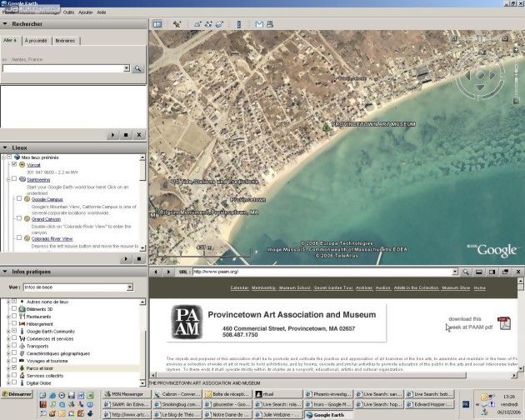Check the Google Campus place checkbox
This screenshot has height=420, width=525.
18,199
